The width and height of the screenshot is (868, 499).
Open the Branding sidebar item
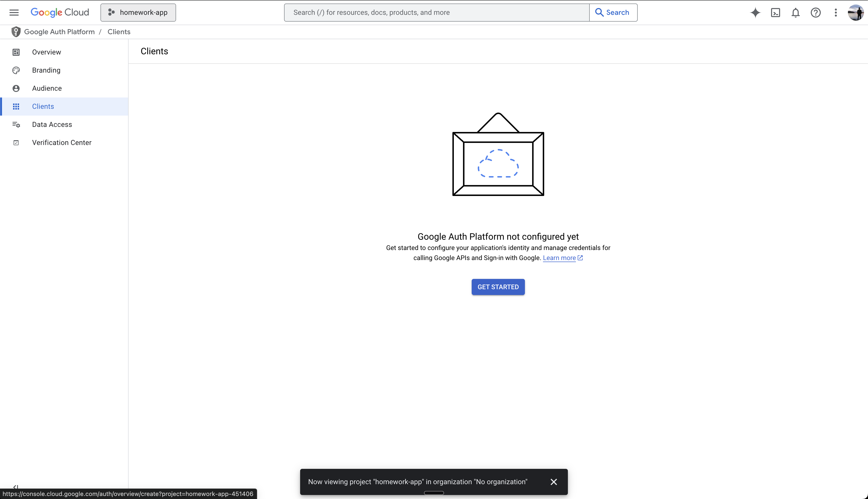point(64,70)
